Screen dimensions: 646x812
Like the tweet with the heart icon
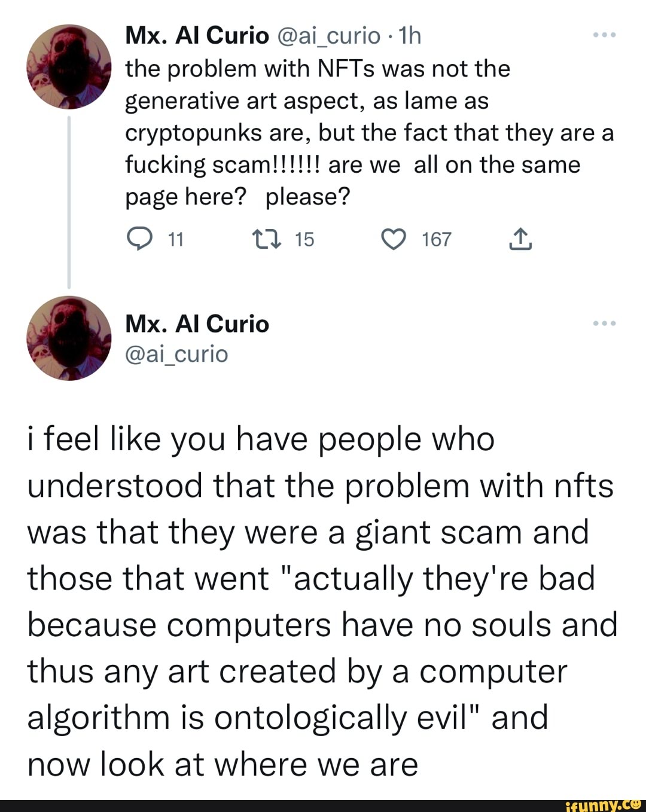coord(393,240)
